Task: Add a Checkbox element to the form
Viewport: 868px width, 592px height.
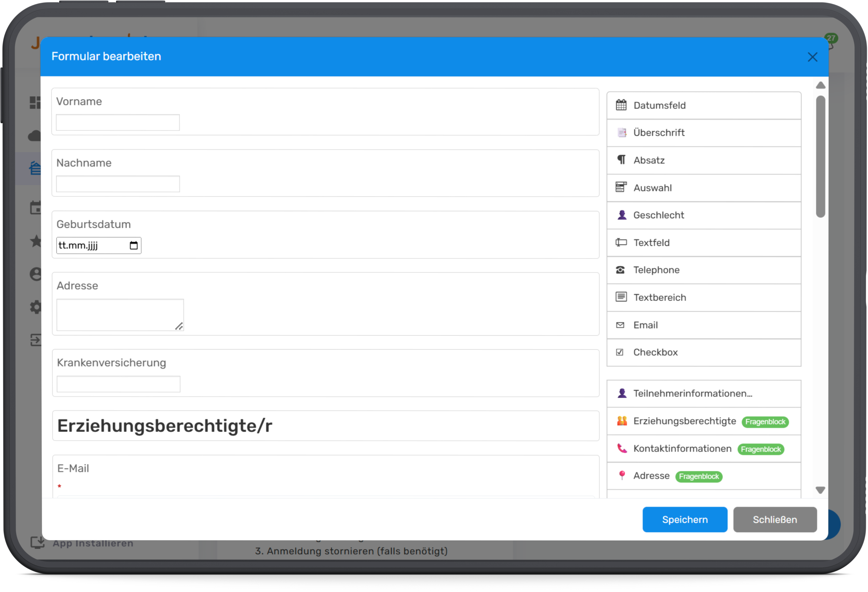Action: tap(655, 352)
